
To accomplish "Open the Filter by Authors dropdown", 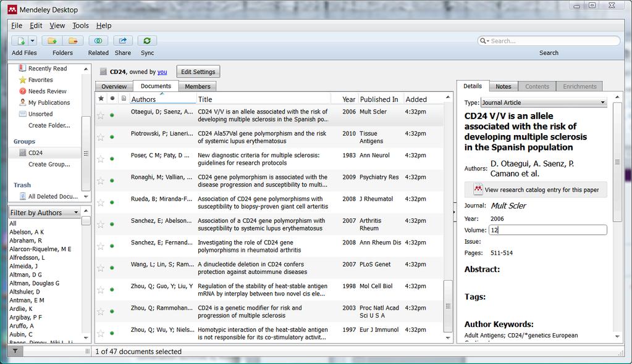I will pos(44,212).
